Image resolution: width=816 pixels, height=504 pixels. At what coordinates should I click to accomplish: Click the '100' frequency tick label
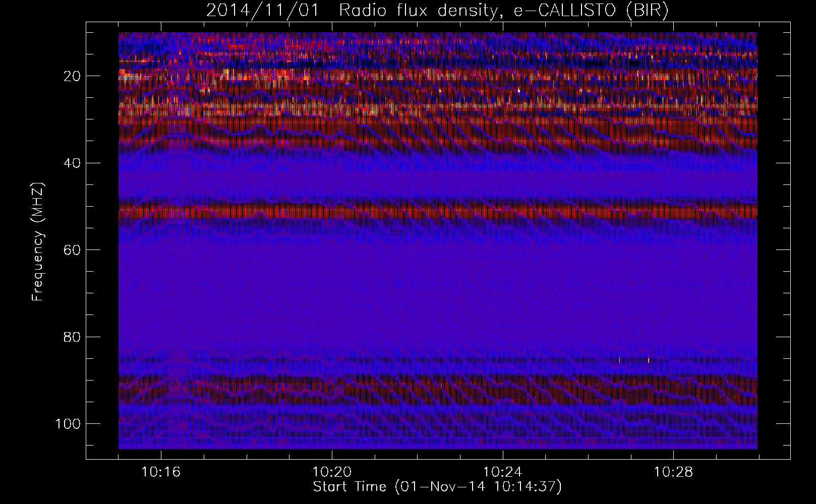point(68,424)
